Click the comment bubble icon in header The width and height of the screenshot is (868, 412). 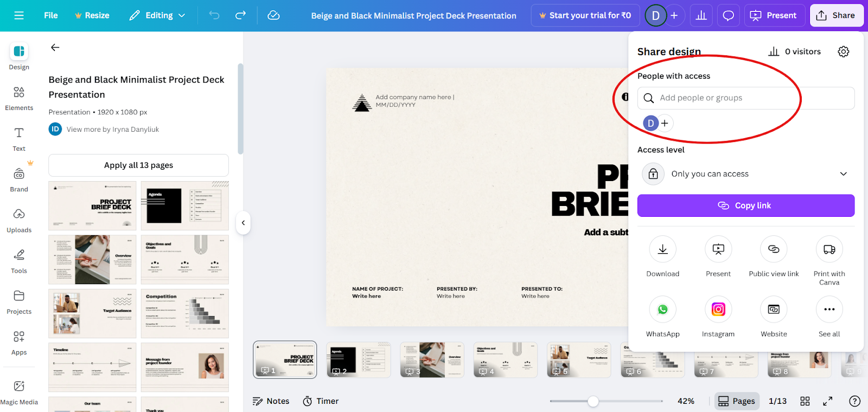click(x=729, y=15)
